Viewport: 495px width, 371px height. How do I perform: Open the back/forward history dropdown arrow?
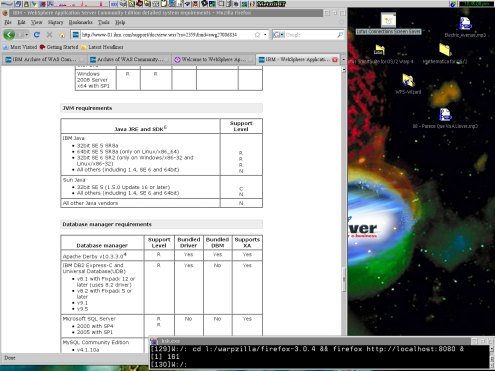click(x=26, y=35)
